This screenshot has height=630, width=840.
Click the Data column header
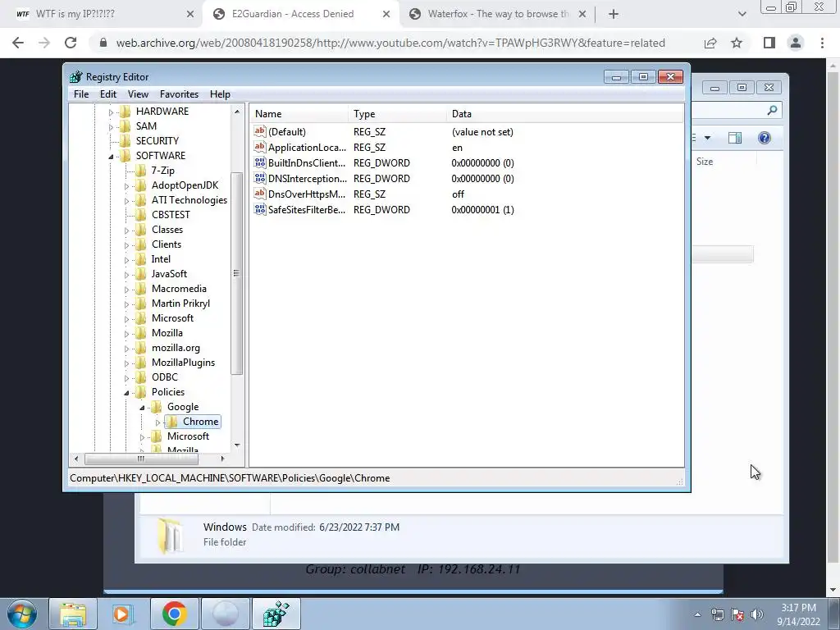pyautogui.click(x=564, y=113)
